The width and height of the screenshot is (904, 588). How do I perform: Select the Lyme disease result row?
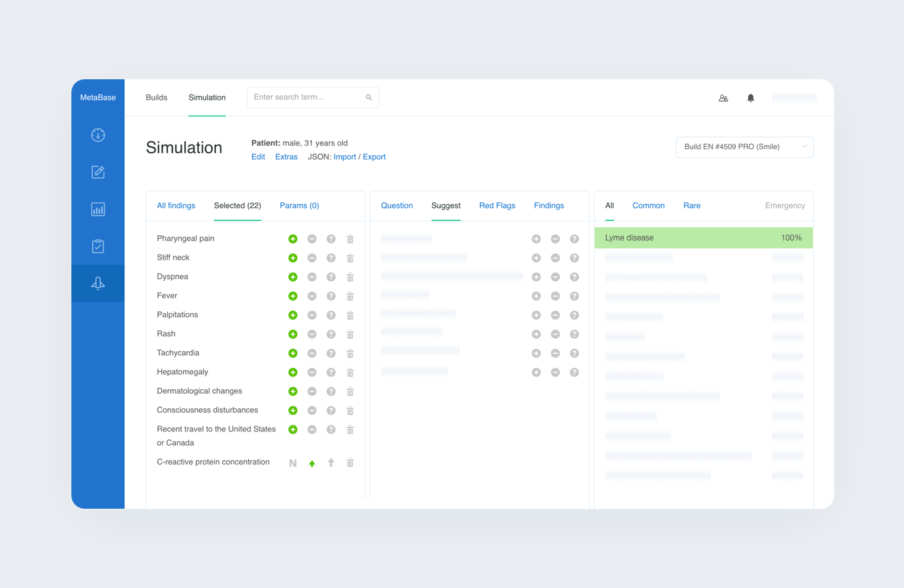[703, 238]
